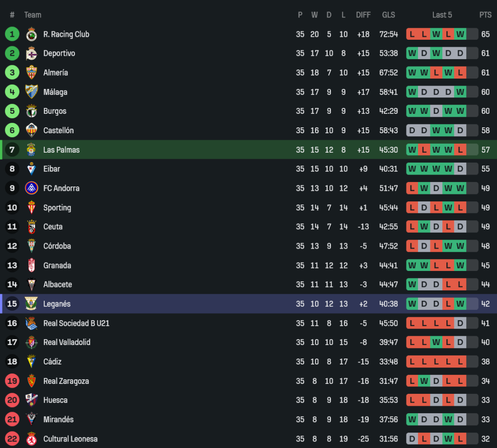Select the Granada table row name

57,266
